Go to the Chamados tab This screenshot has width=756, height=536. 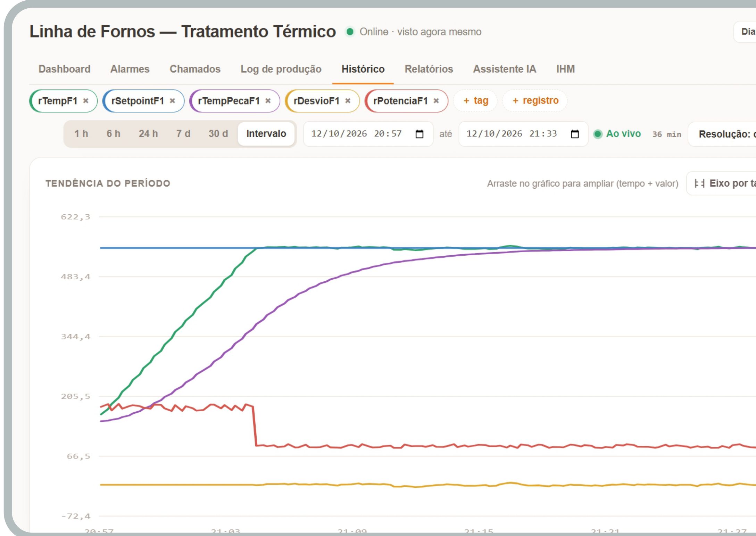[195, 69]
